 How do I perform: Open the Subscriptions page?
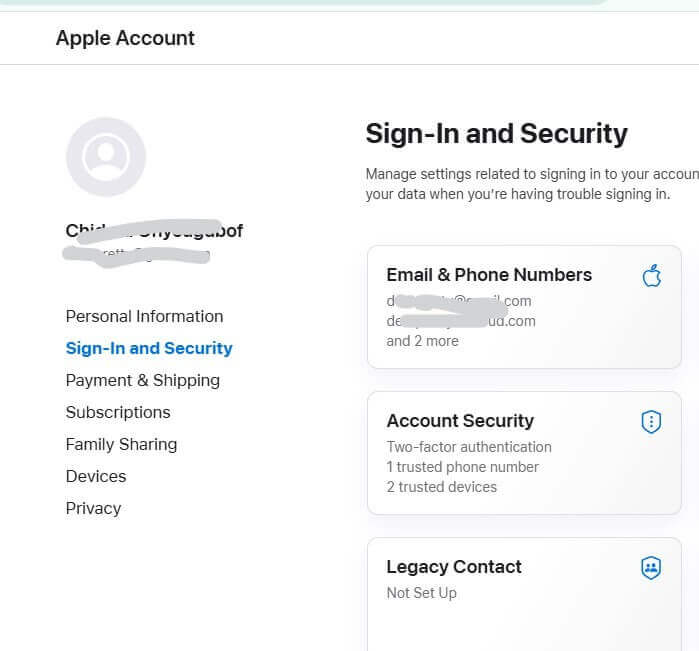coord(118,412)
